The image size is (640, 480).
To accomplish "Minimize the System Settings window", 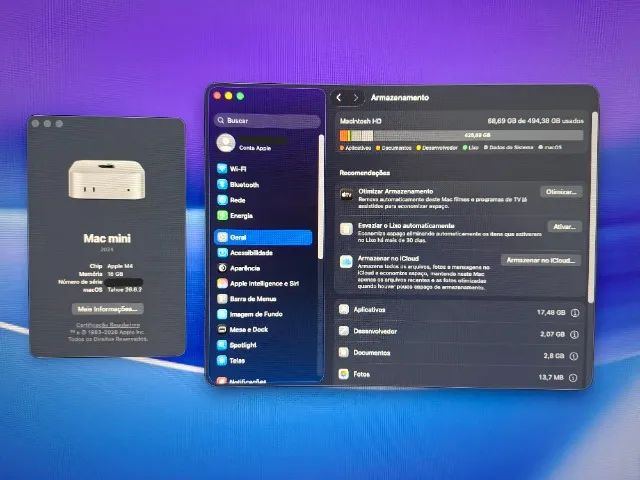I will 229,96.
